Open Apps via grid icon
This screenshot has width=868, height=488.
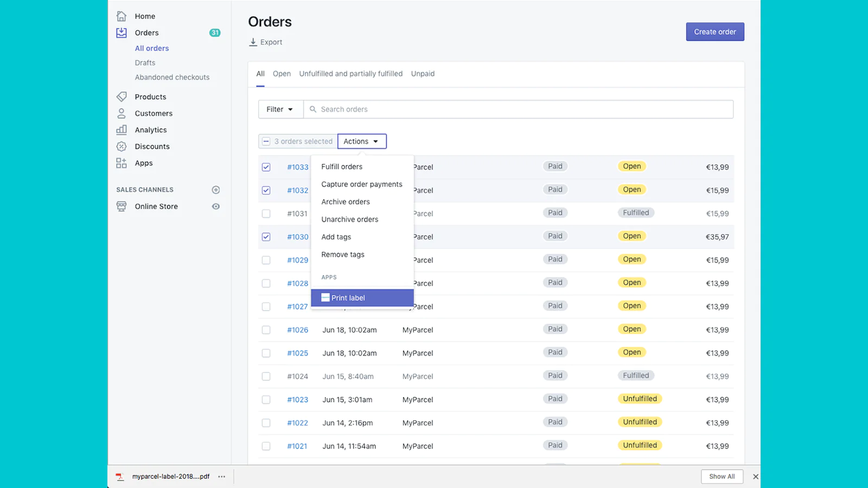point(122,163)
